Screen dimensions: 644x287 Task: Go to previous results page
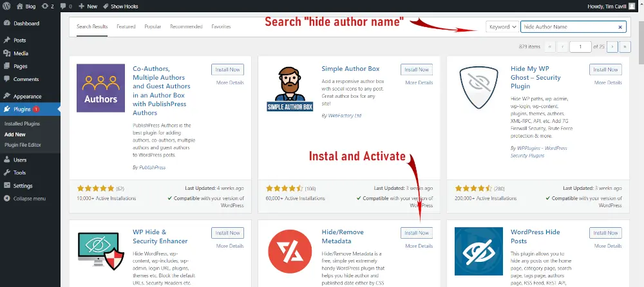coord(562,46)
